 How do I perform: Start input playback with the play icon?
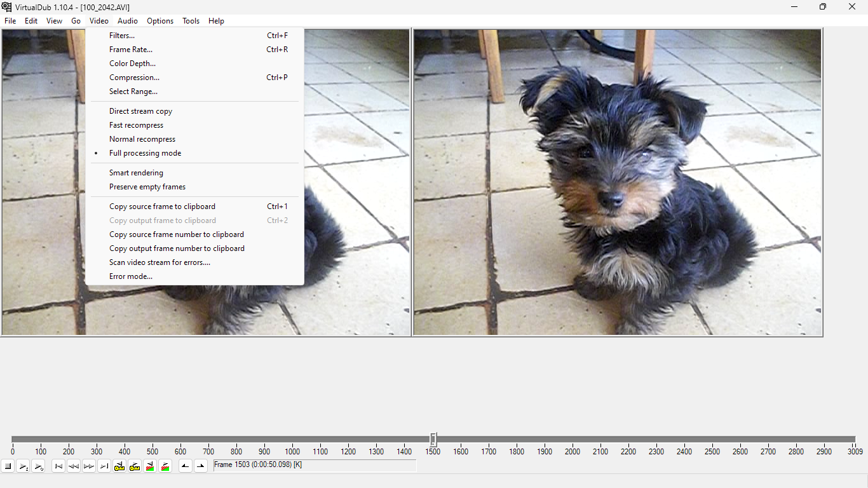pos(24,466)
